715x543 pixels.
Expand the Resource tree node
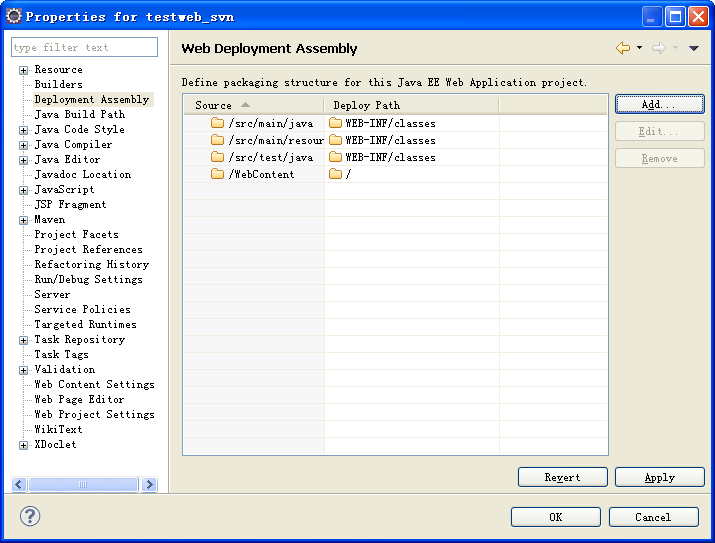23,70
